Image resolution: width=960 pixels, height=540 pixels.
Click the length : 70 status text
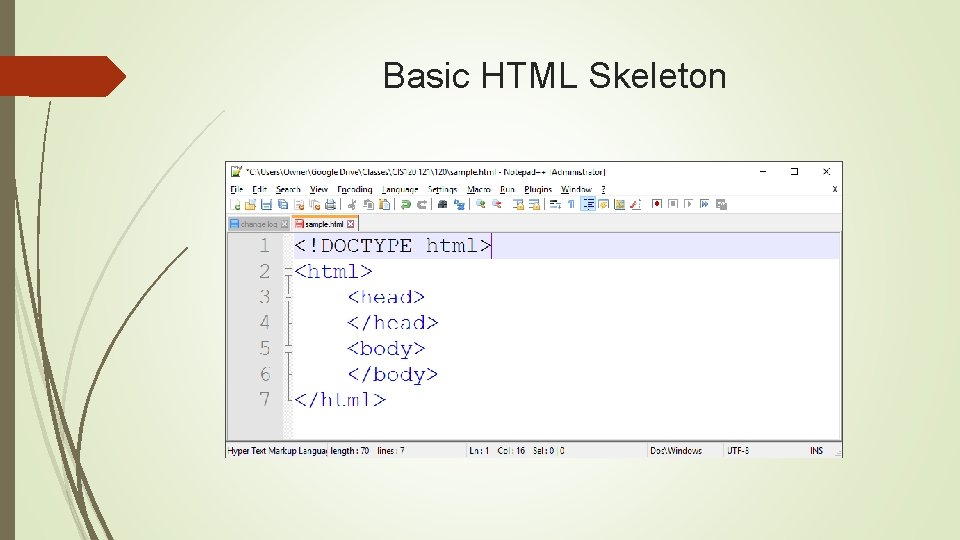coord(350,451)
